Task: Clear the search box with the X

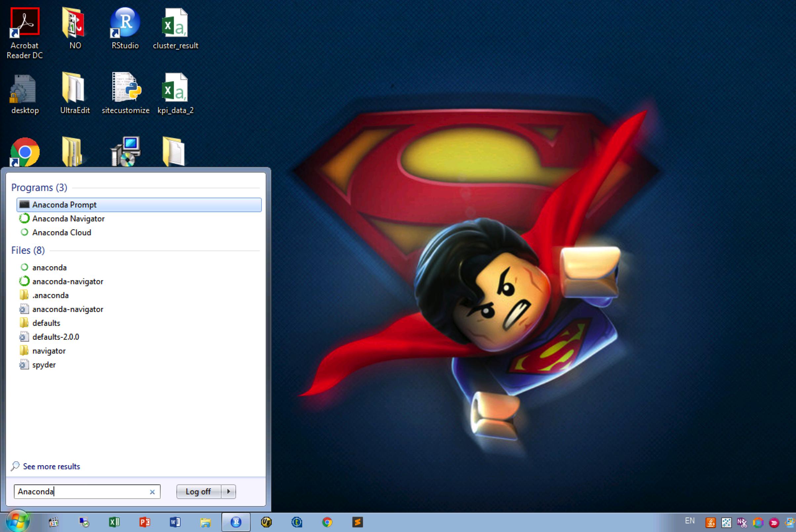Action: pyautogui.click(x=152, y=492)
